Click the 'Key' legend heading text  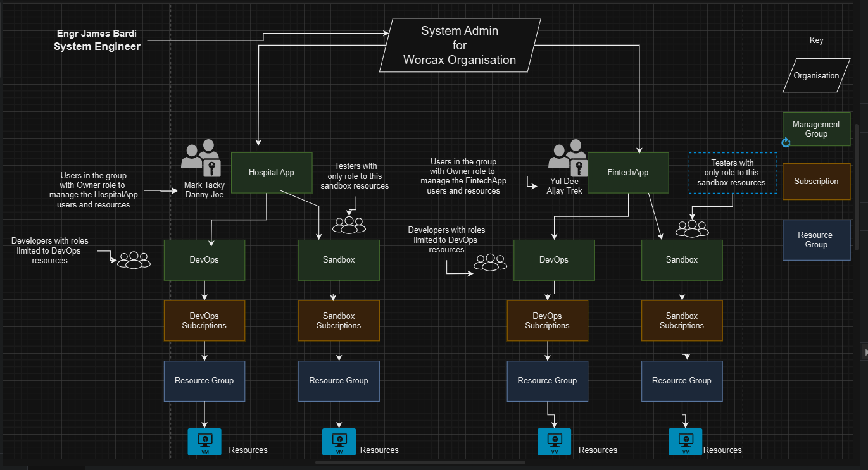pyautogui.click(x=817, y=40)
